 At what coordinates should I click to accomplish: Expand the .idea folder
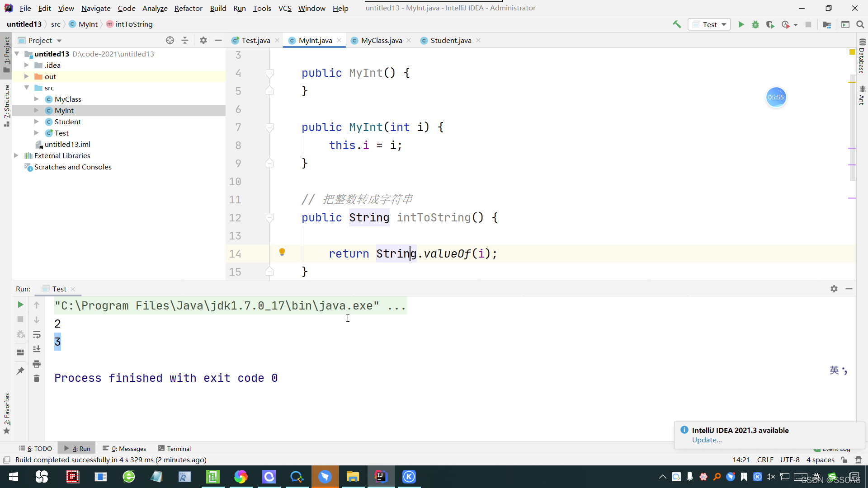pyautogui.click(x=27, y=65)
